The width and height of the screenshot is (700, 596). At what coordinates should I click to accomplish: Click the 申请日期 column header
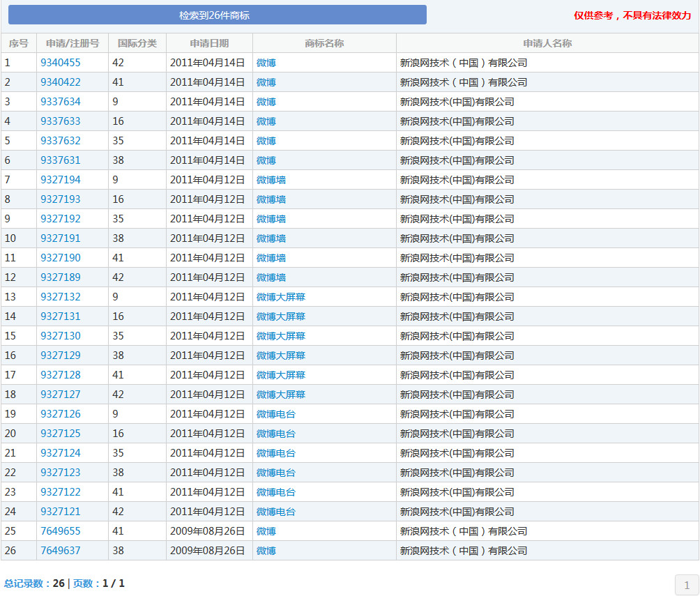209,43
